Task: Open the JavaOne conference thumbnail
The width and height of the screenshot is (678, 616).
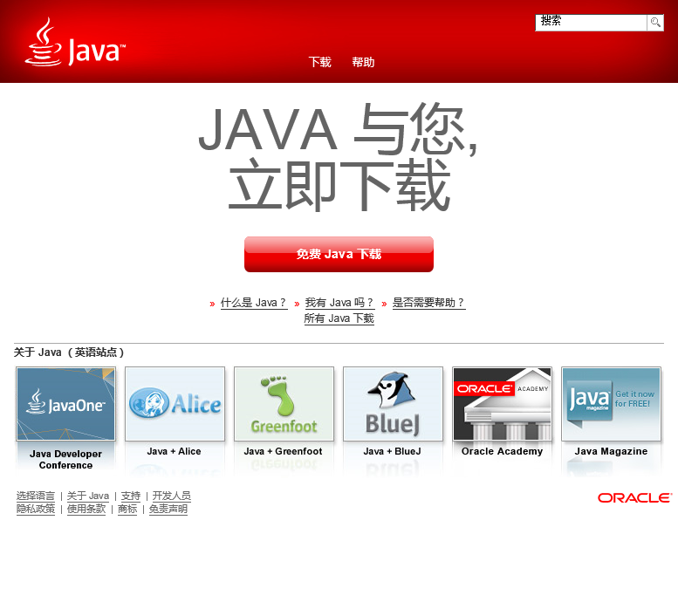Action: [65, 404]
